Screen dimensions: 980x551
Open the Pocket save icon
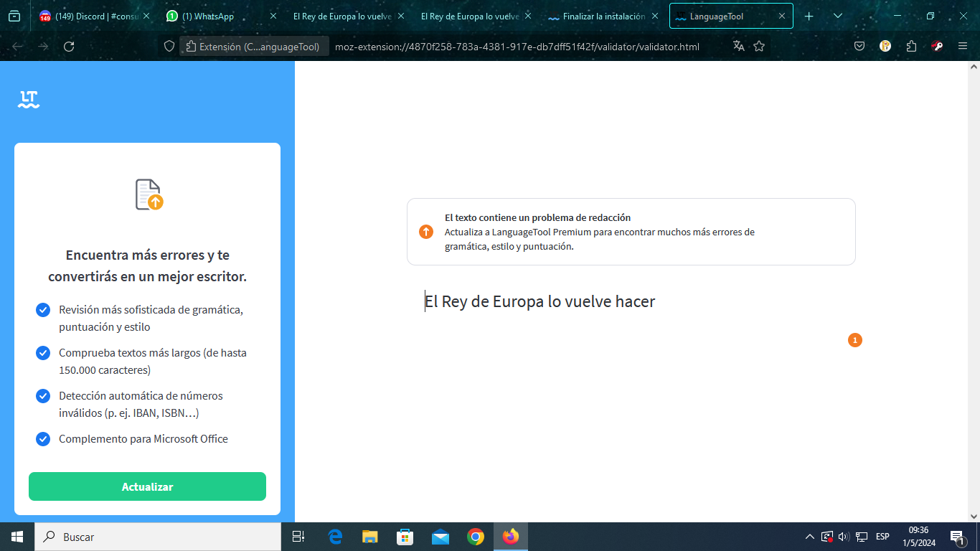tap(859, 46)
